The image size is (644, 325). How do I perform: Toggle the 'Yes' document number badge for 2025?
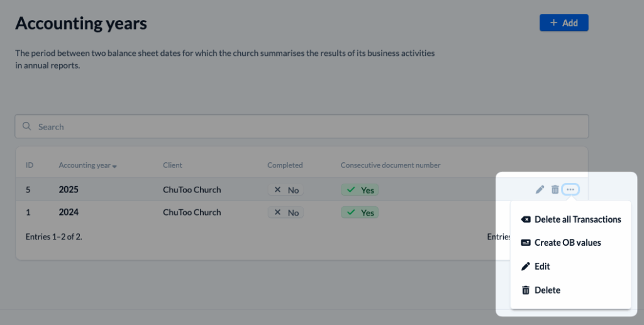tap(360, 190)
